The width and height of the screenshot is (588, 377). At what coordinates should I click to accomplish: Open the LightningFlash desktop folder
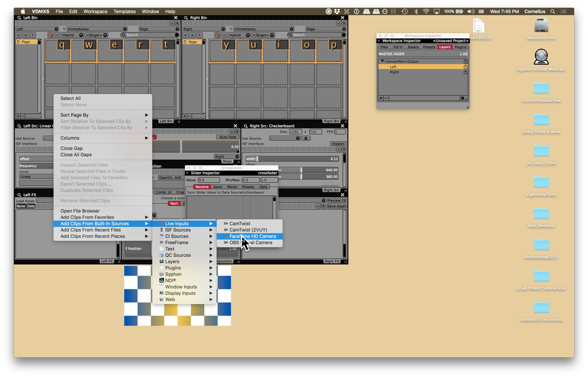(541, 182)
